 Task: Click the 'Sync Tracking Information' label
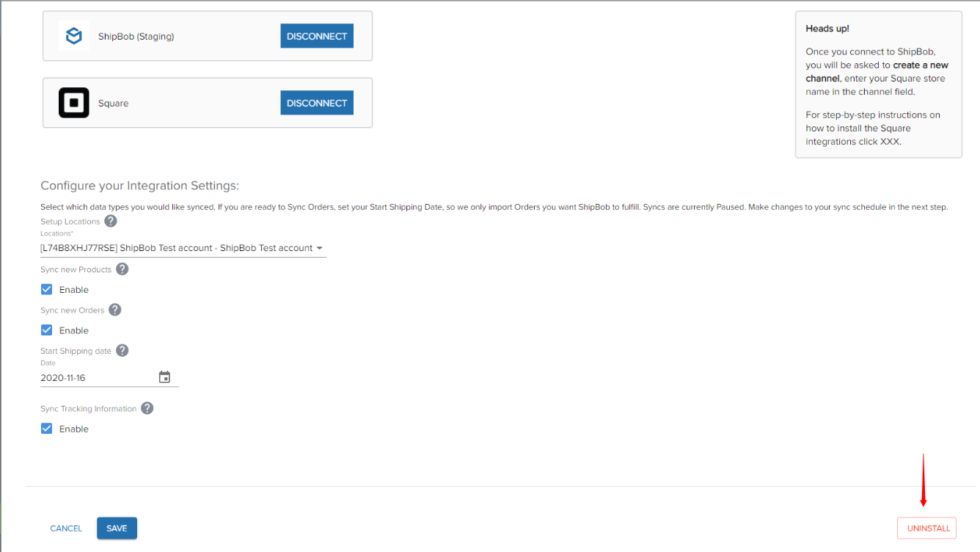pyautogui.click(x=89, y=409)
